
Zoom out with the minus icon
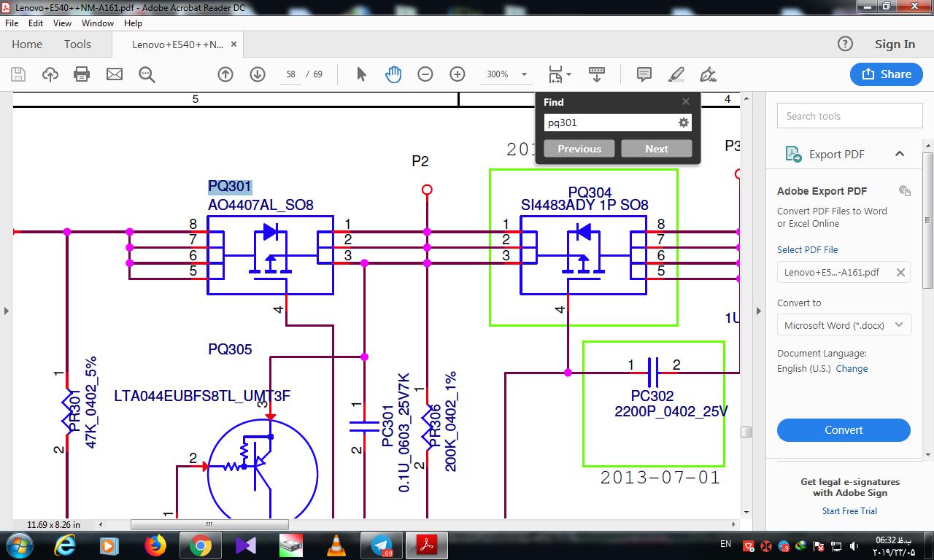[x=425, y=74]
